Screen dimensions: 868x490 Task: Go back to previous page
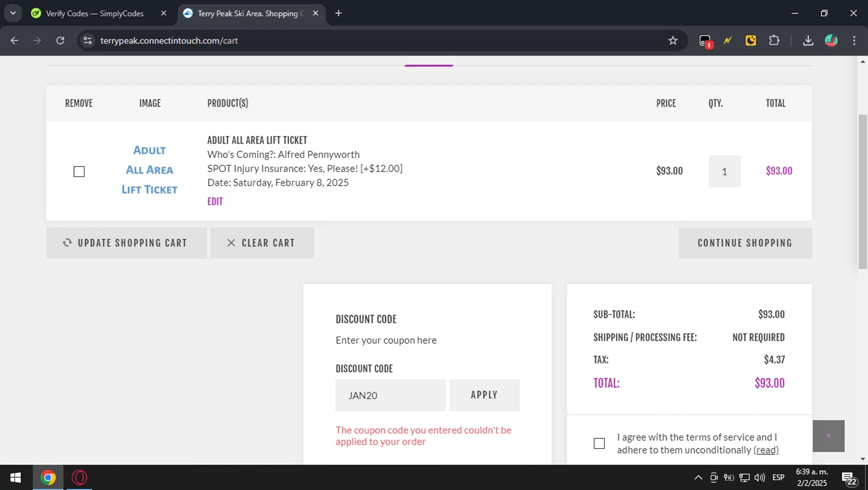point(14,40)
